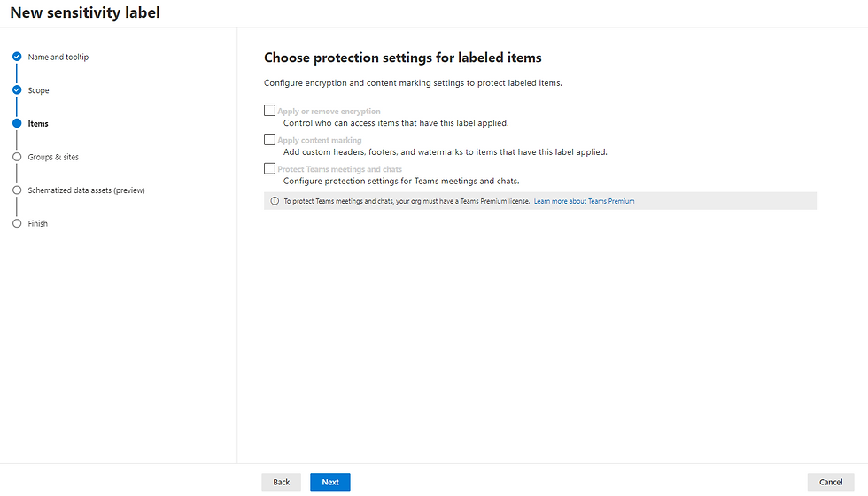Select the Groups & sites step label

[53, 158]
